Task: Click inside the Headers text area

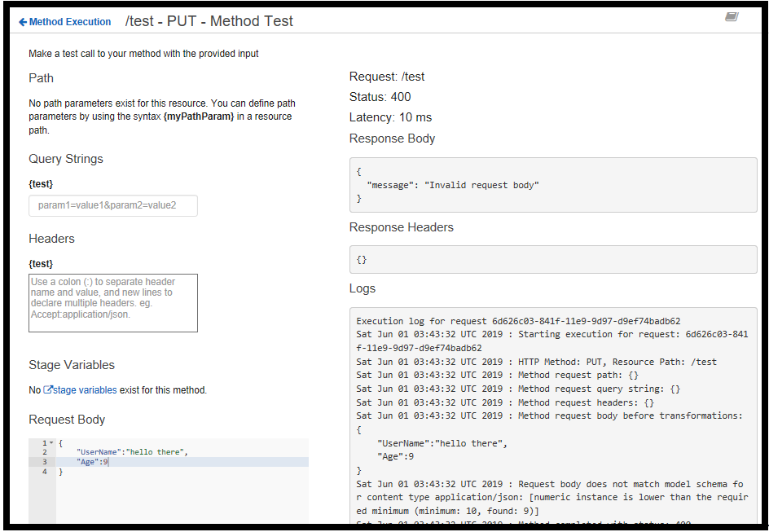Action: [x=113, y=303]
